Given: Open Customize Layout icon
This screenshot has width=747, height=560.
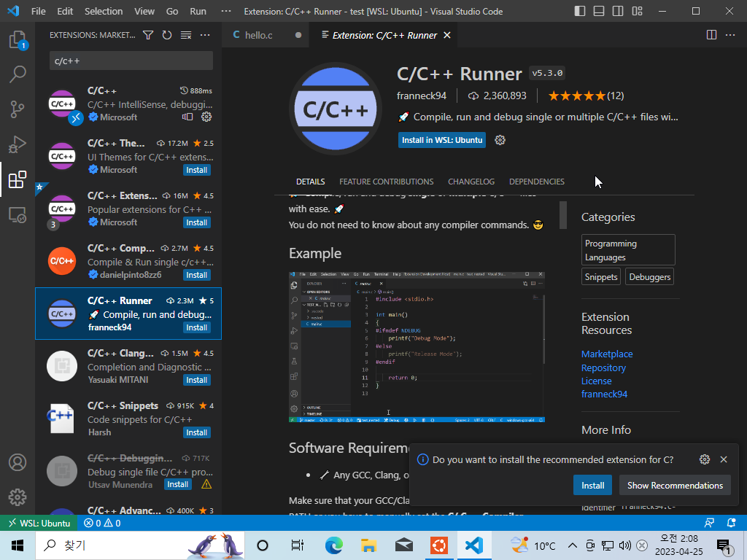Looking at the screenshot, I should (637, 11).
